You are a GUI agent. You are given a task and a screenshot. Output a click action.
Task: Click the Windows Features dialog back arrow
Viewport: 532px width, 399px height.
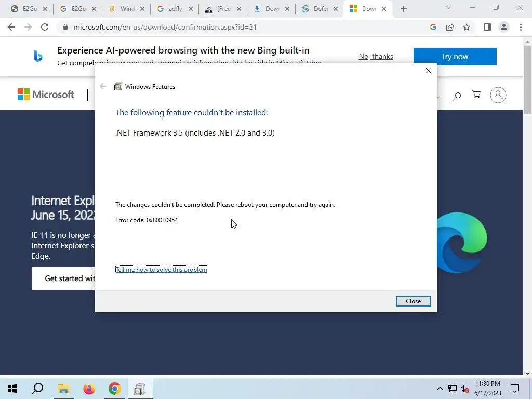point(103,87)
